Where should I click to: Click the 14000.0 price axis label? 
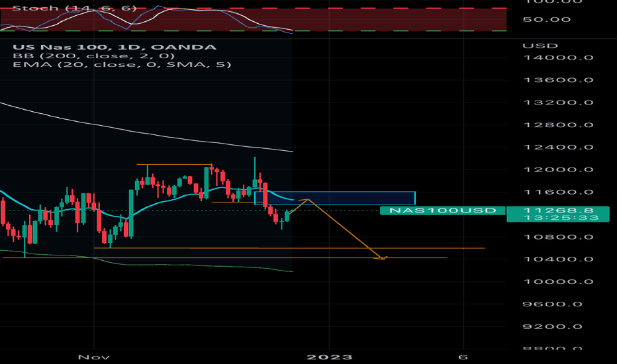[x=558, y=58]
